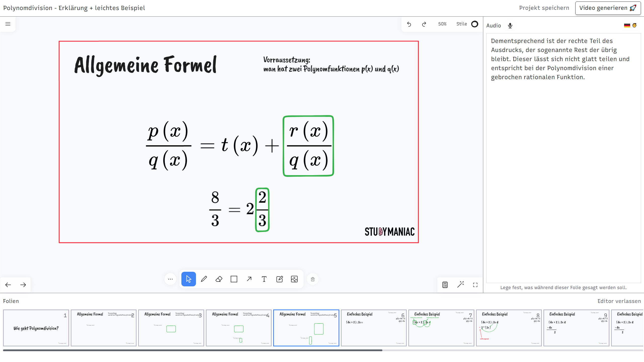Viewport: 644px width, 362px height.
Task: Start audio recording with the microphone icon
Action: click(510, 26)
